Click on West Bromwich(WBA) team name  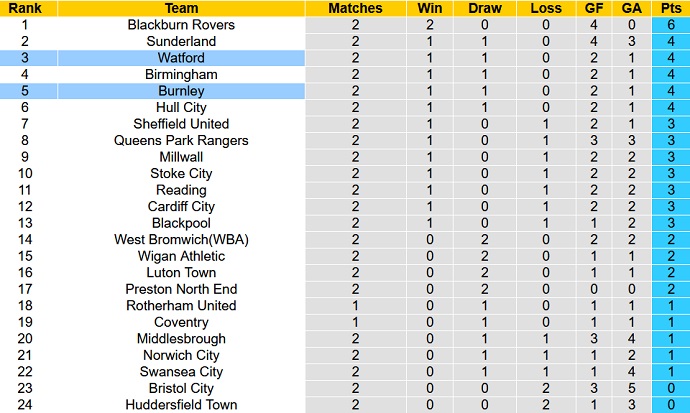[x=181, y=239]
